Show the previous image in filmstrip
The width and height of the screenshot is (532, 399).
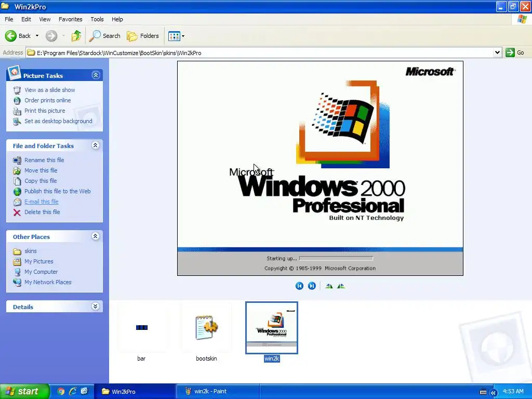pyautogui.click(x=299, y=286)
